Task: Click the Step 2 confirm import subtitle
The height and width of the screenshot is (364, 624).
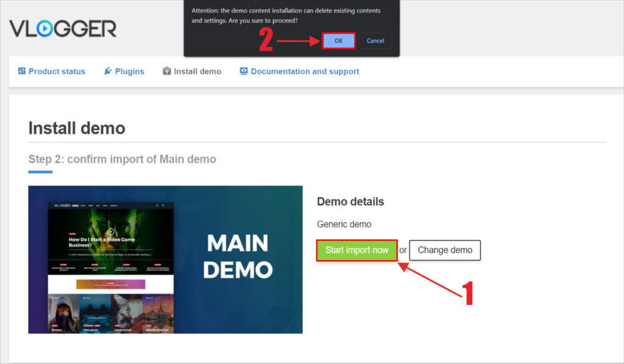Action: (x=122, y=159)
